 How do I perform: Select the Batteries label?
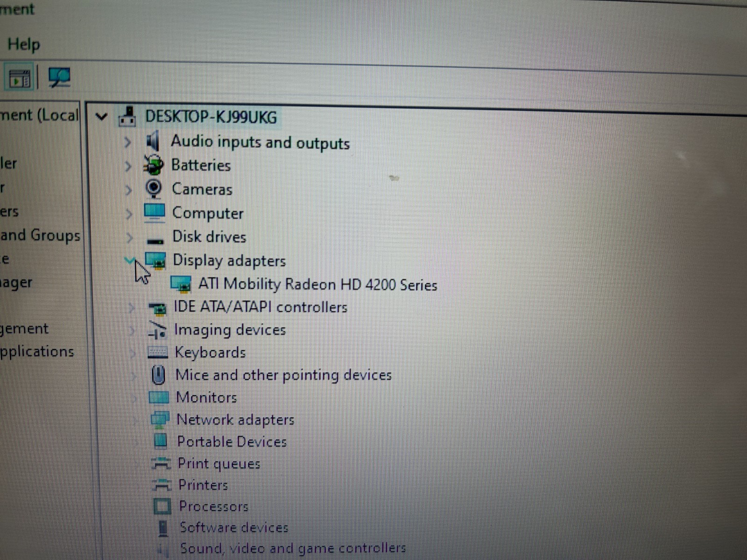tap(201, 165)
